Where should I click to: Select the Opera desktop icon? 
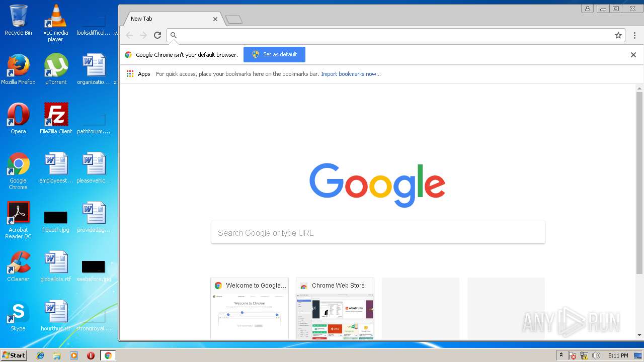[18, 119]
